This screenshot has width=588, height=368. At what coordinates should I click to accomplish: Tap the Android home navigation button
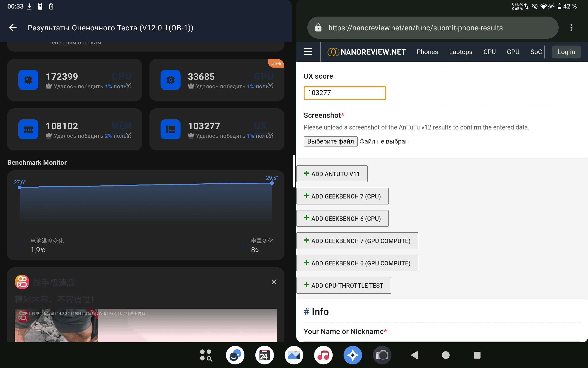(446, 355)
